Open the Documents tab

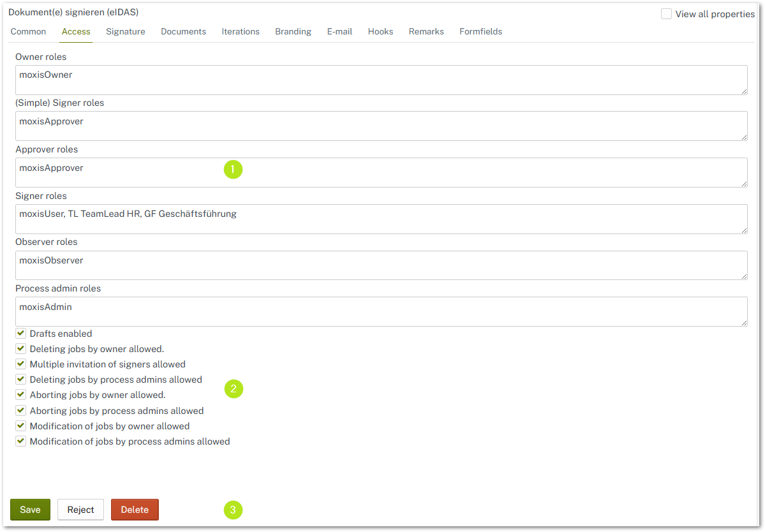pyautogui.click(x=183, y=31)
